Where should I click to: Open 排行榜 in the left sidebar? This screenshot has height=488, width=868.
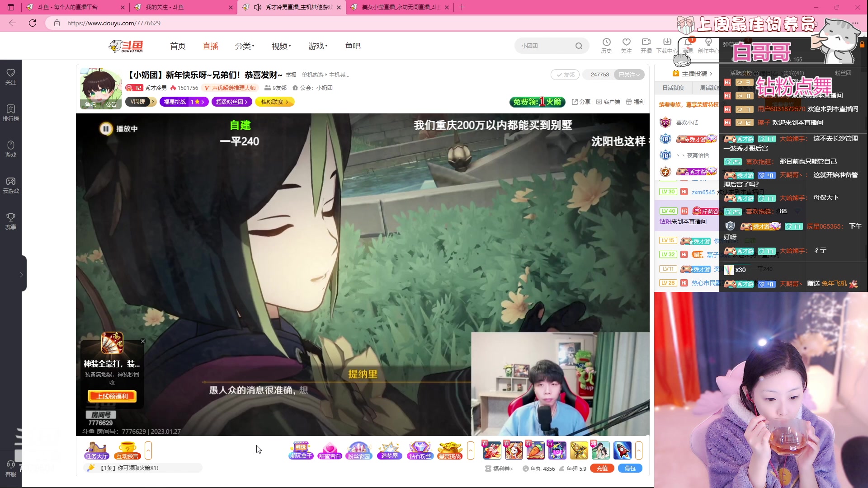tap(11, 113)
